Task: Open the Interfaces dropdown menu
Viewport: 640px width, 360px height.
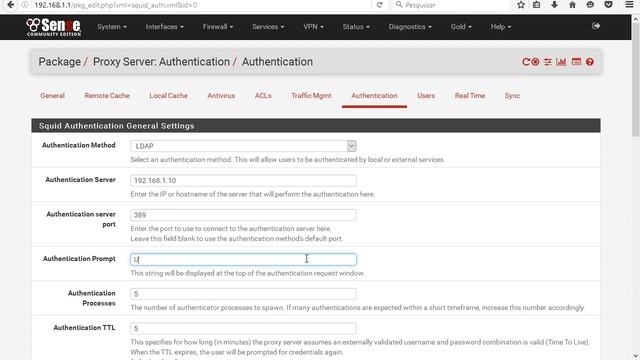Action: (x=164, y=27)
